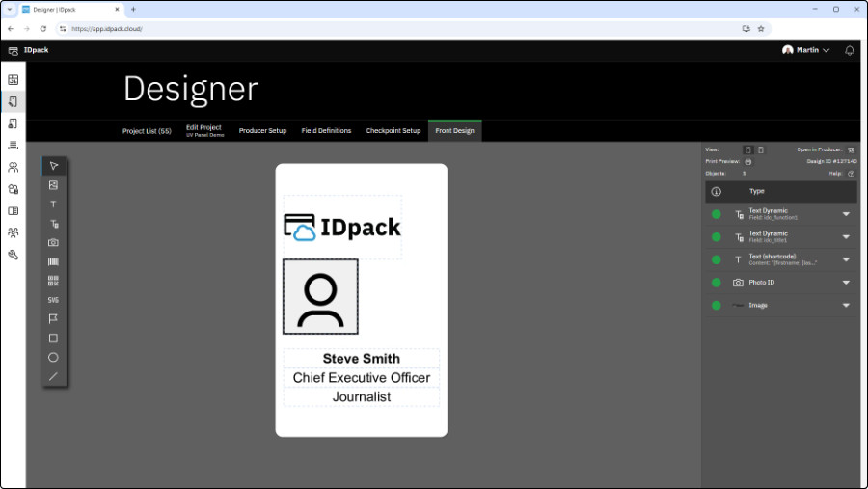Open the Field Definitions tab
868x489 pixels.
coord(326,131)
